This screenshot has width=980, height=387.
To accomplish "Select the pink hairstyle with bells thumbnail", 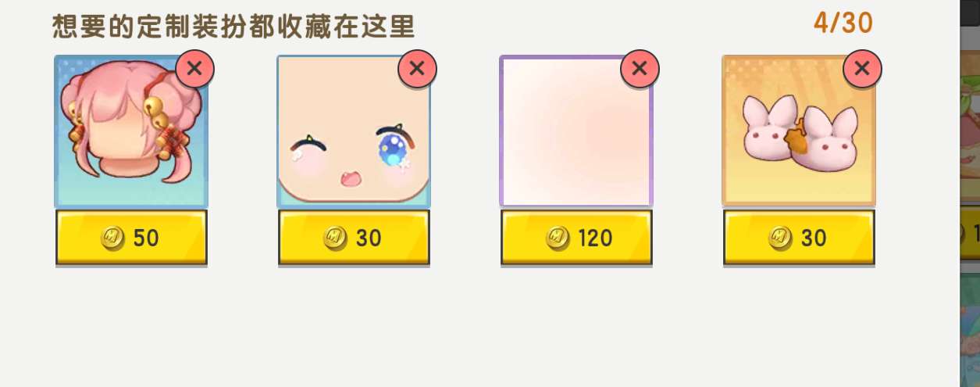I will point(131,131).
